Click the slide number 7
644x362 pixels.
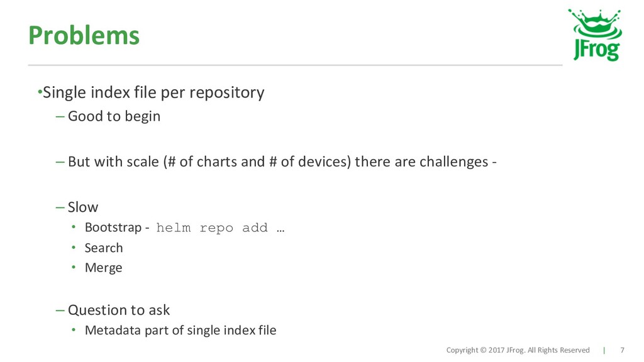pos(622,350)
